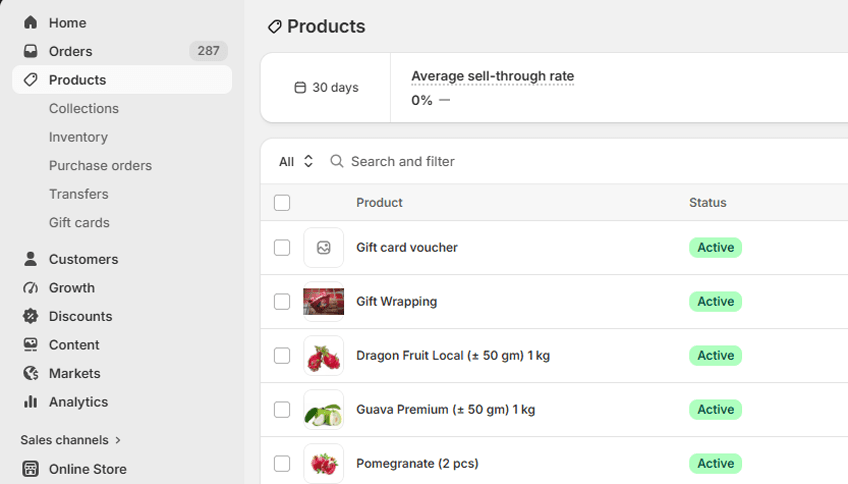Select the Gift Wrapping row checkbox
The height and width of the screenshot is (484, 848).
[282, 302]
